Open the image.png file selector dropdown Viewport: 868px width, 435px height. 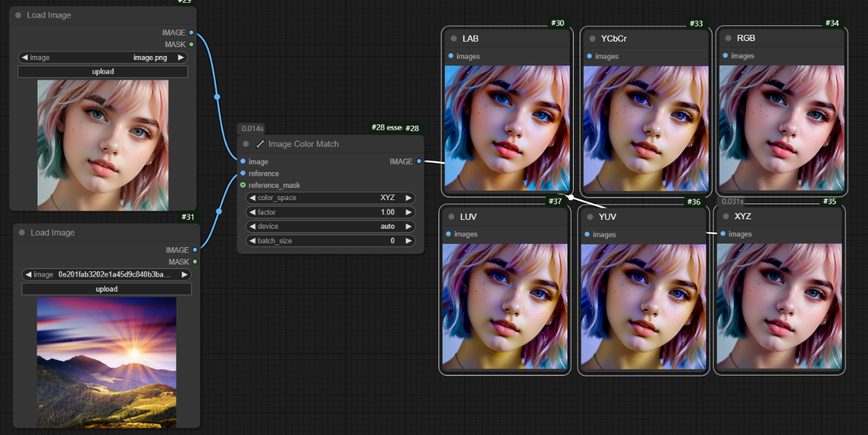[102, 58]
